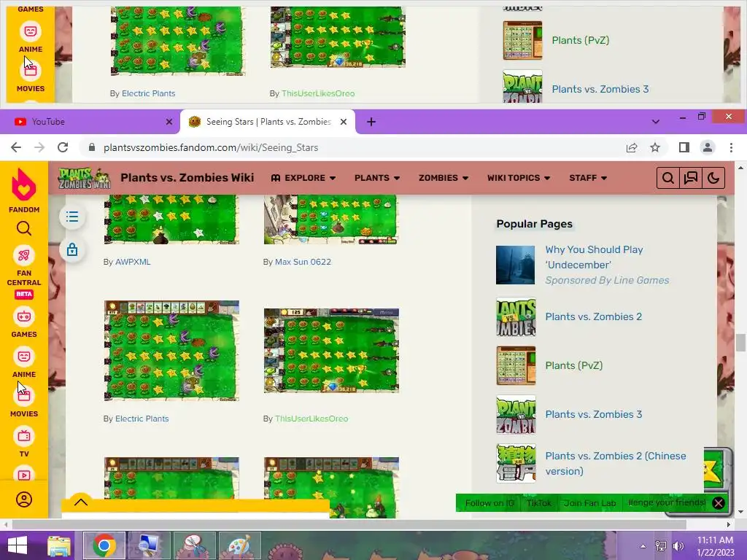The width and height of the screenshot is (747, 560).
Task: Click the Plants vs Zombies Wiki logo
Action: point(85,178)
